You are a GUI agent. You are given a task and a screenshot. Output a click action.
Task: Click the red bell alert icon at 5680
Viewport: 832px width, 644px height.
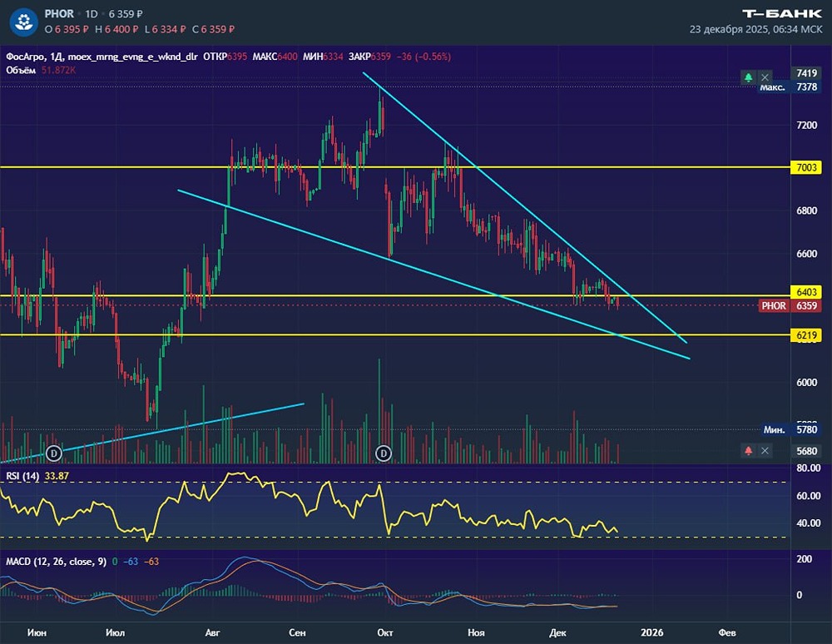click(748, 450)
